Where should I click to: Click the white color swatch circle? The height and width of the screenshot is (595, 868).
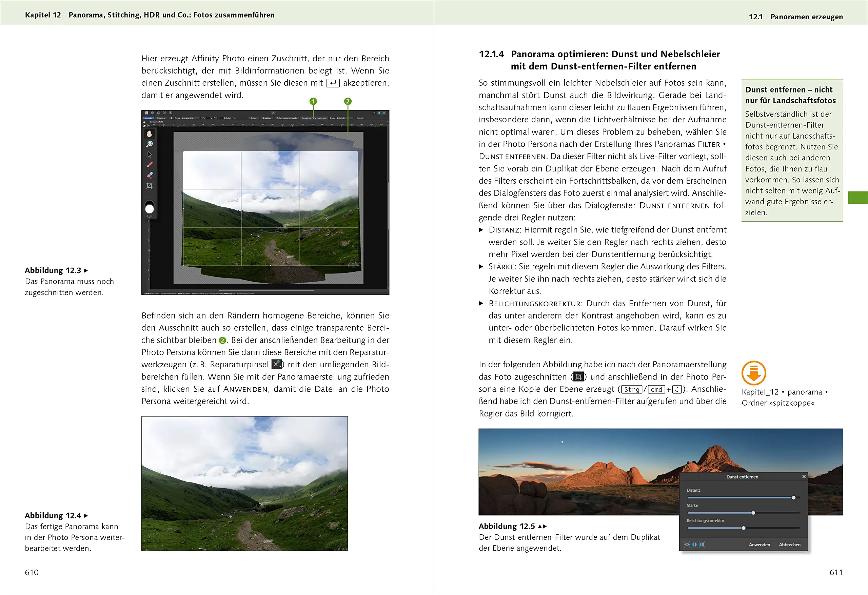pos(150,209)
